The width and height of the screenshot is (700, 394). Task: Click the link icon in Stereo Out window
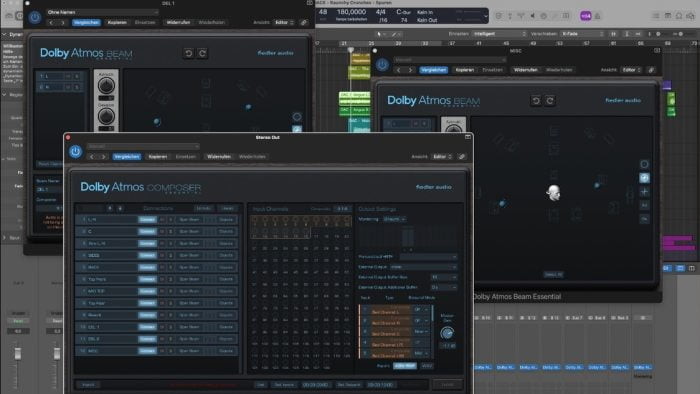462,157
